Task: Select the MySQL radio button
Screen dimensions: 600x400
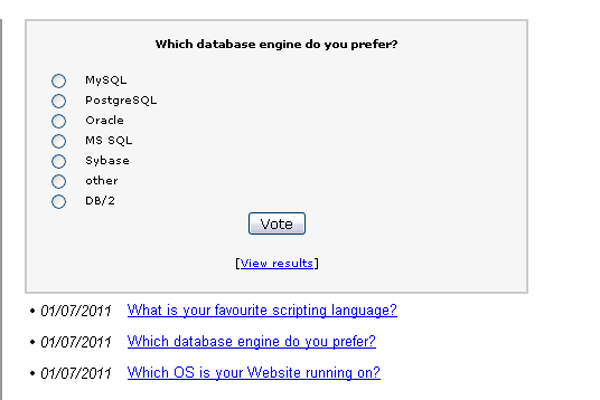Action: [x=59, y=80]
